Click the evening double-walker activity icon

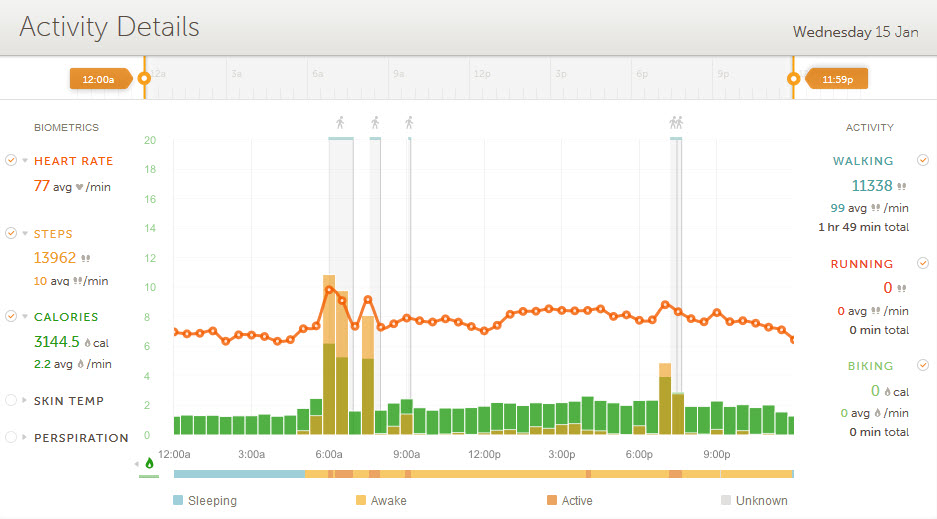(x=676, y=123)
